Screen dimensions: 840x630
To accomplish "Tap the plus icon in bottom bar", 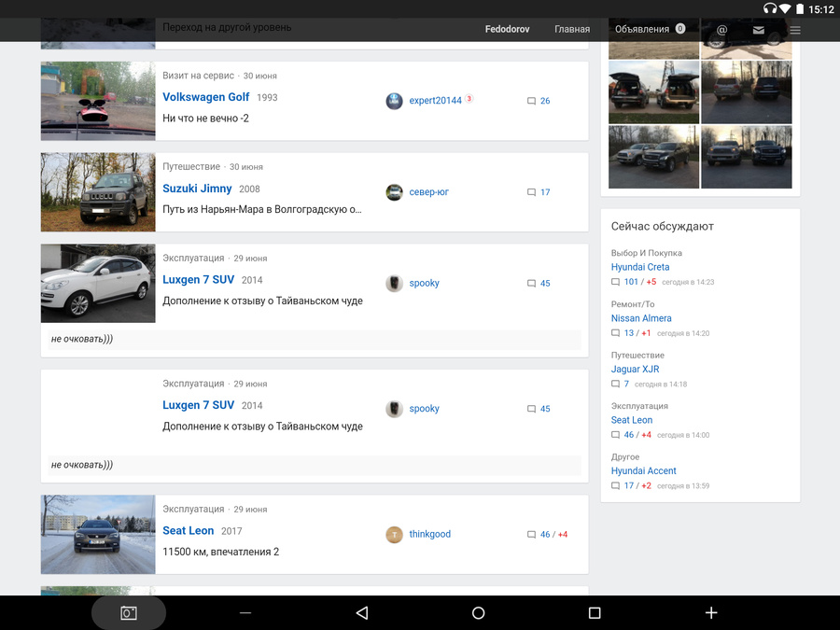I will [711, 613].
